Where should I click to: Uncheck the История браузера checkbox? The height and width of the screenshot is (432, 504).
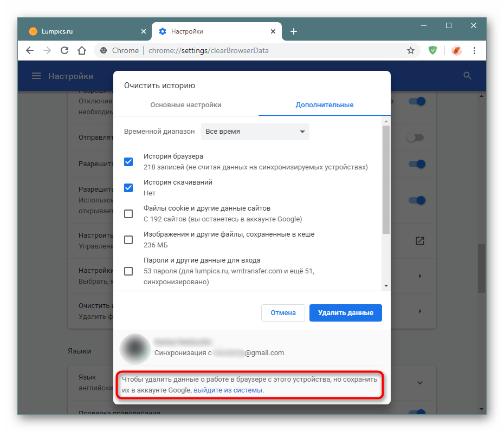[x=128, y=162]
